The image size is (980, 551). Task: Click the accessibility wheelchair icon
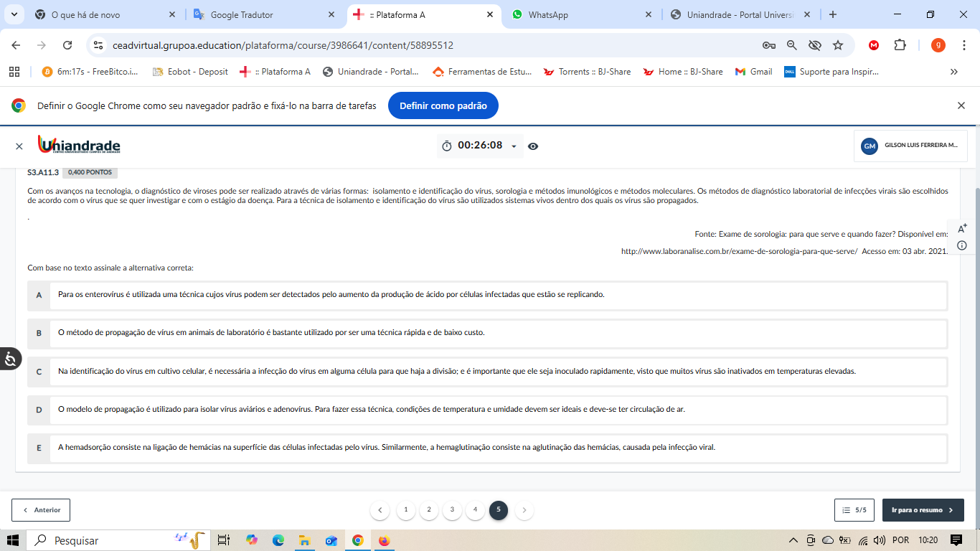click(x=11, y=359)
